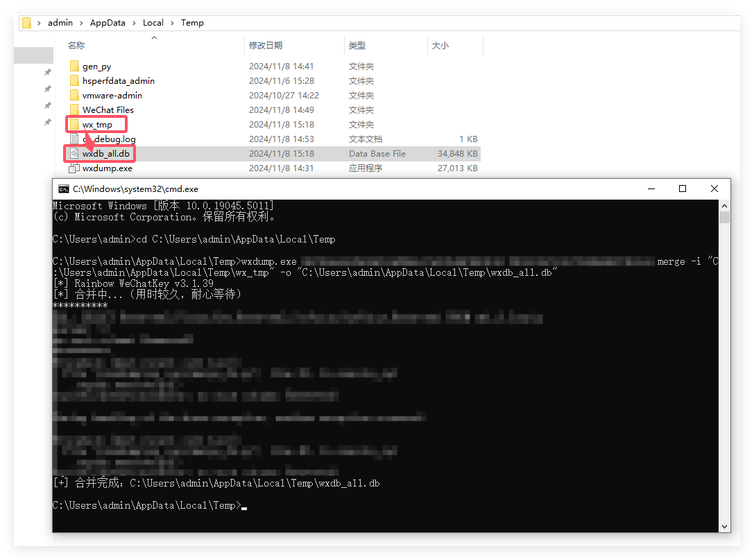The image size is (754, 560).
Task: Select the wx_tmp name text
Action: pyautogui.click(x=97, y=124)
